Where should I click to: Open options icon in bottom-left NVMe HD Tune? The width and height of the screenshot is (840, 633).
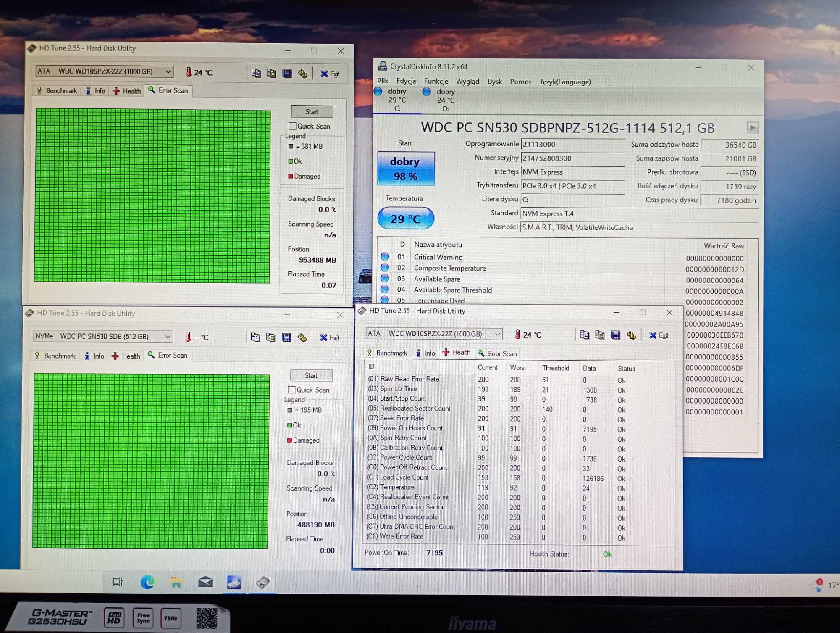pyautogui.click(x=302, y=338)
